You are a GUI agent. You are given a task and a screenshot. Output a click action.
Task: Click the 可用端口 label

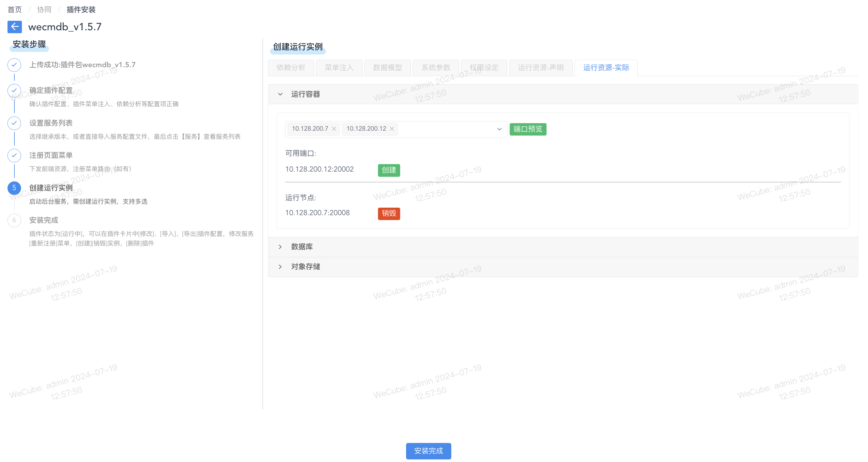click(x=301, y=153)
